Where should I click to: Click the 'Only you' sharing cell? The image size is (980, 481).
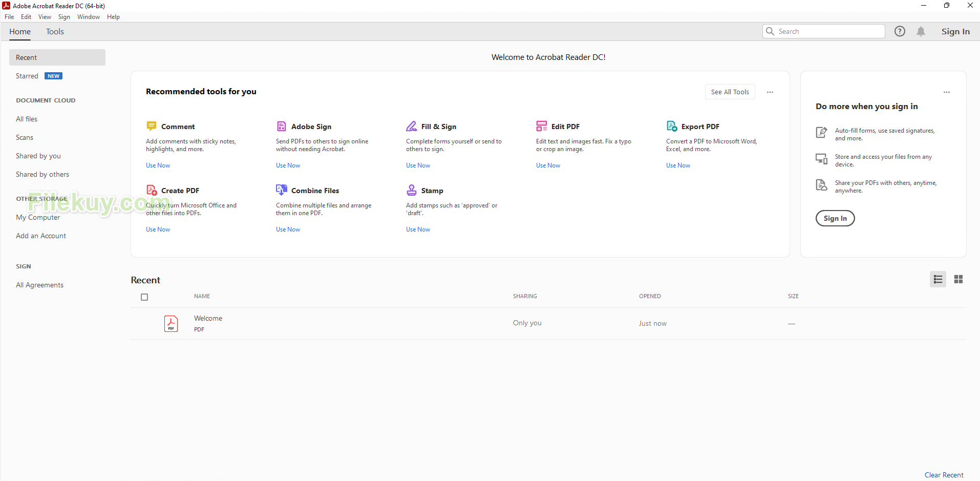(x=527, y=323)
